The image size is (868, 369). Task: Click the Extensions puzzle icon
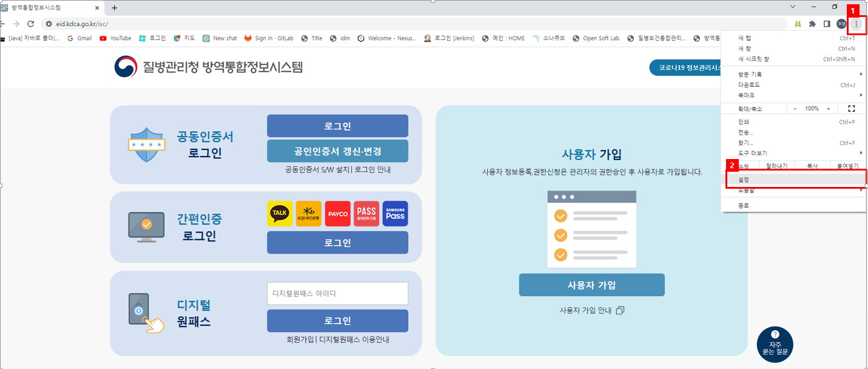(x=812, y=24)
